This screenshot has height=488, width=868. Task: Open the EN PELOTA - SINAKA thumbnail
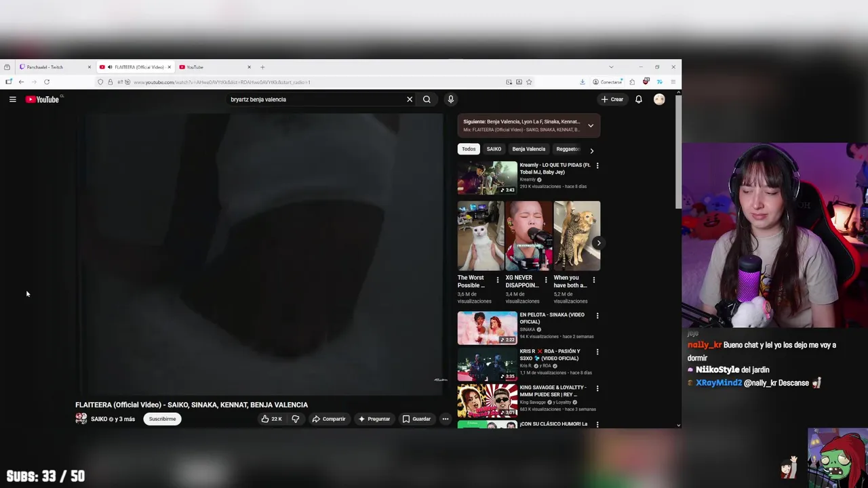click(487, 328)
